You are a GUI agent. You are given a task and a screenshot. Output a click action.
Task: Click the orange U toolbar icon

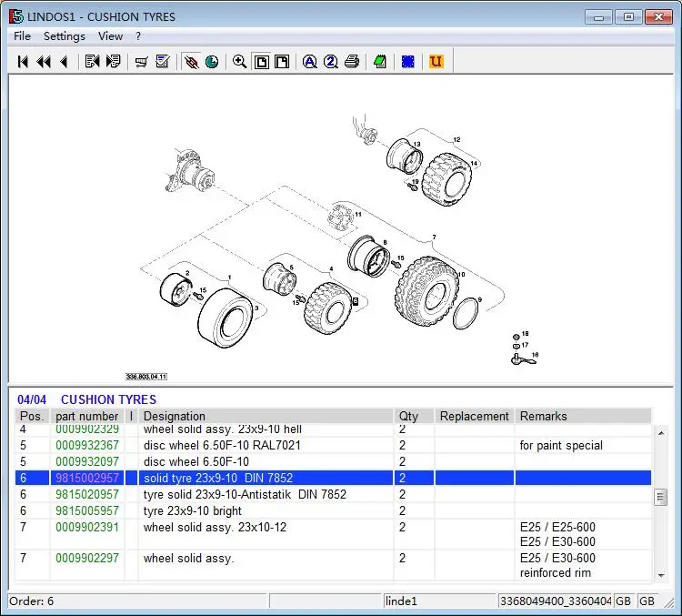[436, 62]
